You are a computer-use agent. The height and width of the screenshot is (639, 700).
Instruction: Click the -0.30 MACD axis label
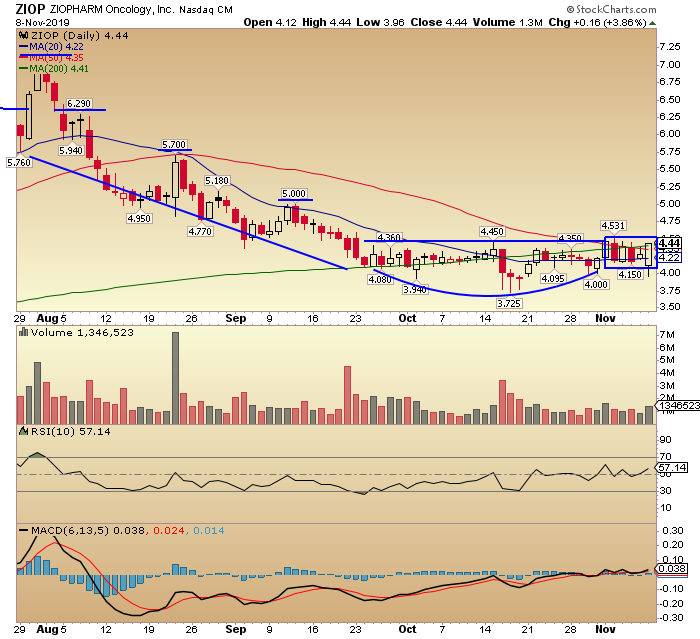click(671, 618)
